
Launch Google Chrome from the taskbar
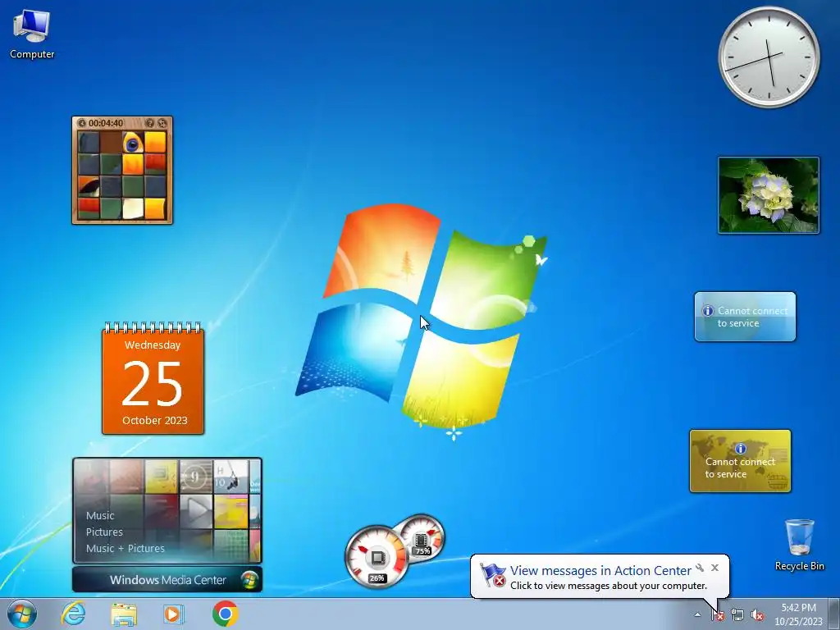click(x=225, y=614)
